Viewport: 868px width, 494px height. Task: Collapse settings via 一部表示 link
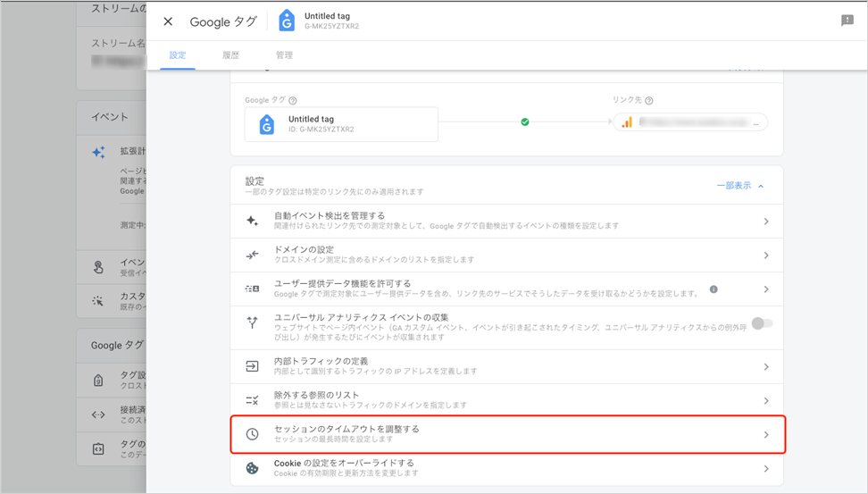(x=740, y=186)
